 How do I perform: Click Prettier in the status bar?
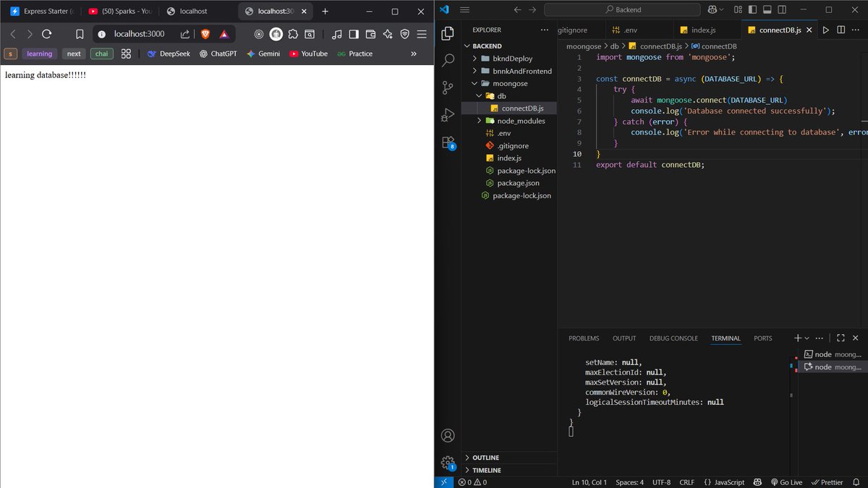[x=827, y=482]
